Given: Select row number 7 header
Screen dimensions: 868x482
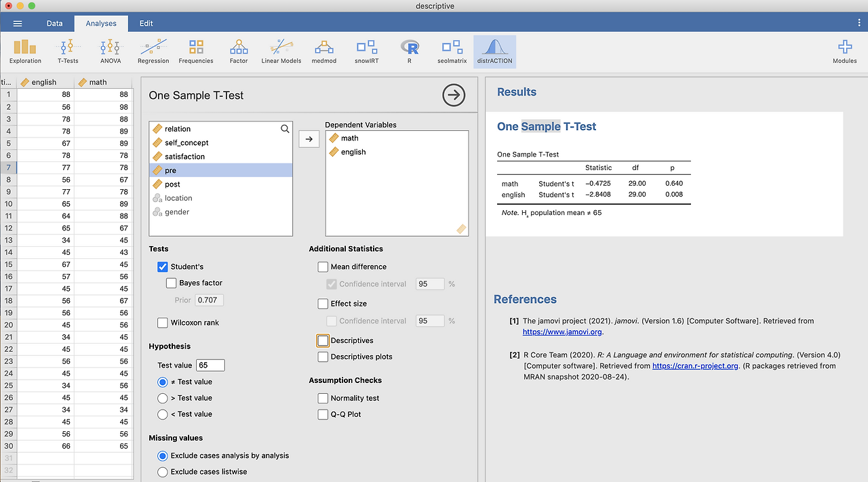Looking at the screenshot, I should point(9,167).
